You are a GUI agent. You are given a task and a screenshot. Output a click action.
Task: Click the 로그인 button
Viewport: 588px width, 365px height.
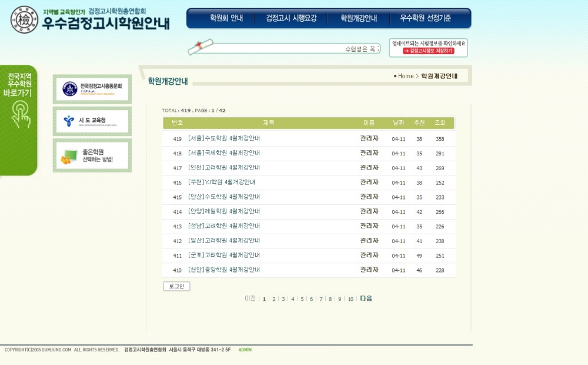[x=176, y=286]
